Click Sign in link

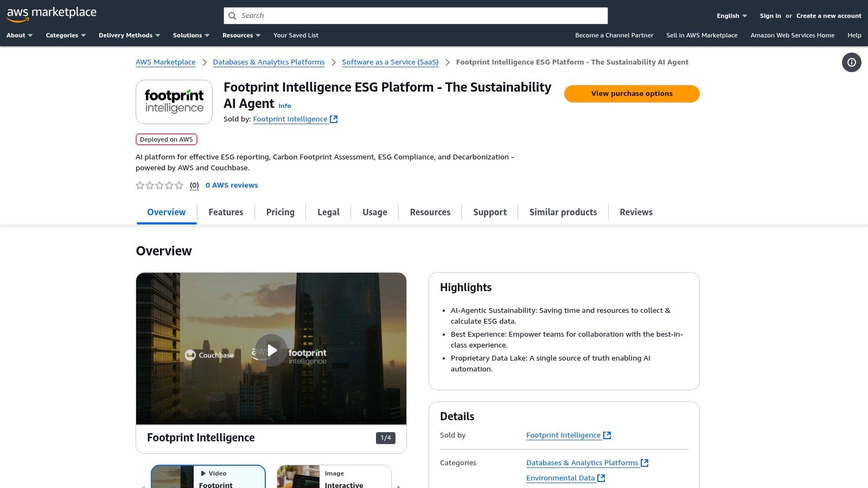[x=770, y=16]
